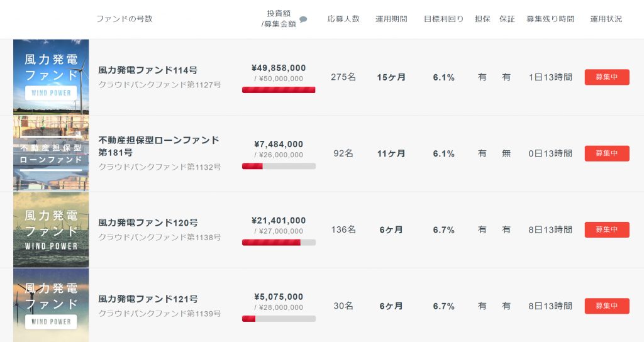This screenshot has width=644, height=342.
Task: Click the ¥5,075,000 funding progress bar
Action: (279, 319)
